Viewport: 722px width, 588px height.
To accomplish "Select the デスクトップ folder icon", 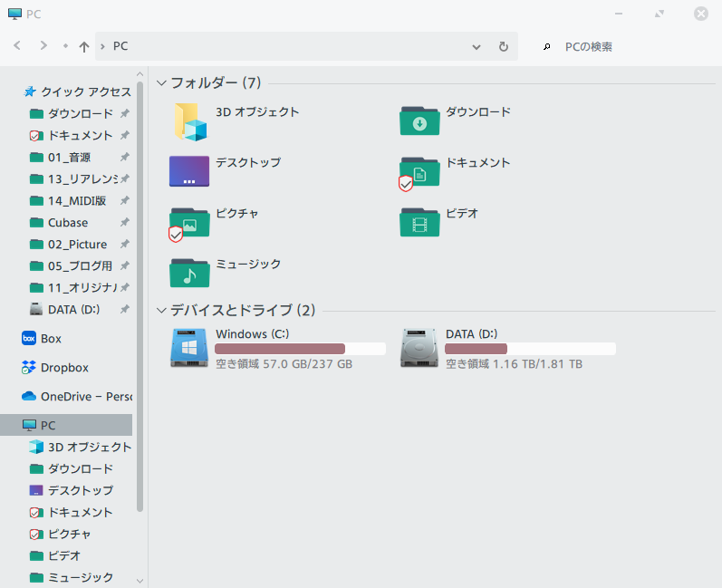I will (189, 171).
